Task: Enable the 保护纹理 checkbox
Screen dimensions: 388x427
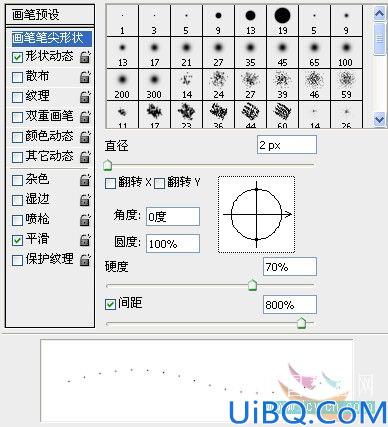Action: (17, 260)
